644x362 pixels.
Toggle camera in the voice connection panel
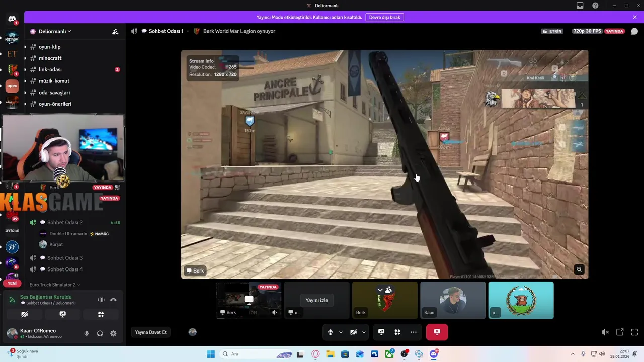tap(24, 314)
